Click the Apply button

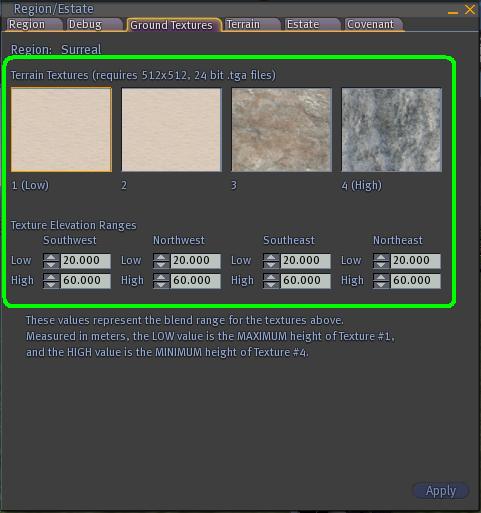(441, 491)
